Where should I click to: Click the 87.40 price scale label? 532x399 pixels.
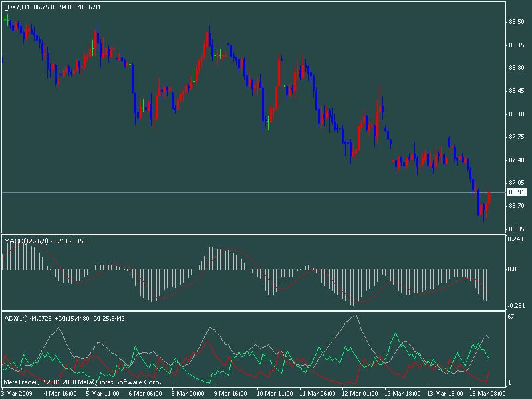pos(517,160)
